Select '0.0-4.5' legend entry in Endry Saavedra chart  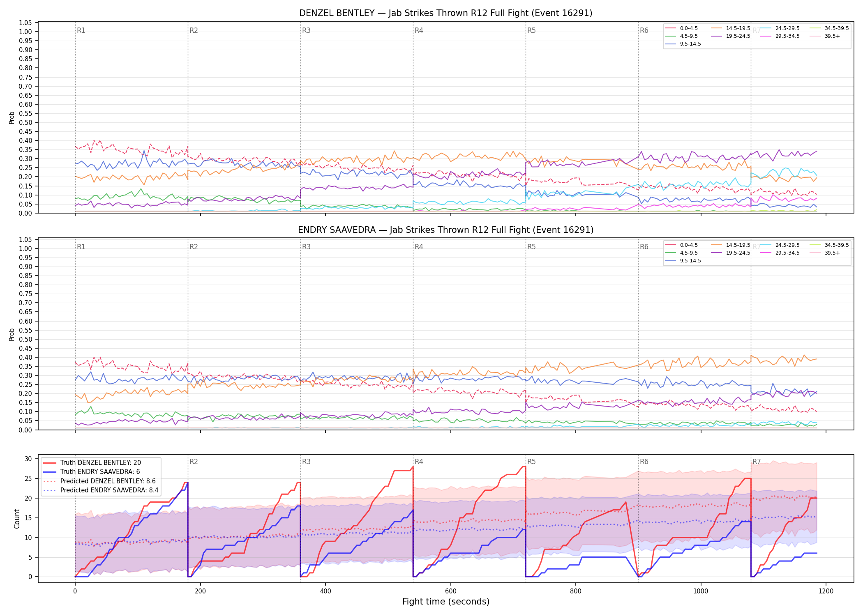(681, 245)
